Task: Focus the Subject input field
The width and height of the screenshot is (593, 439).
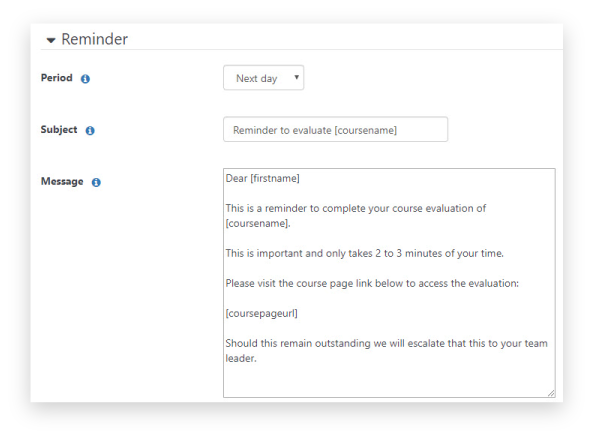Action: 335,129
